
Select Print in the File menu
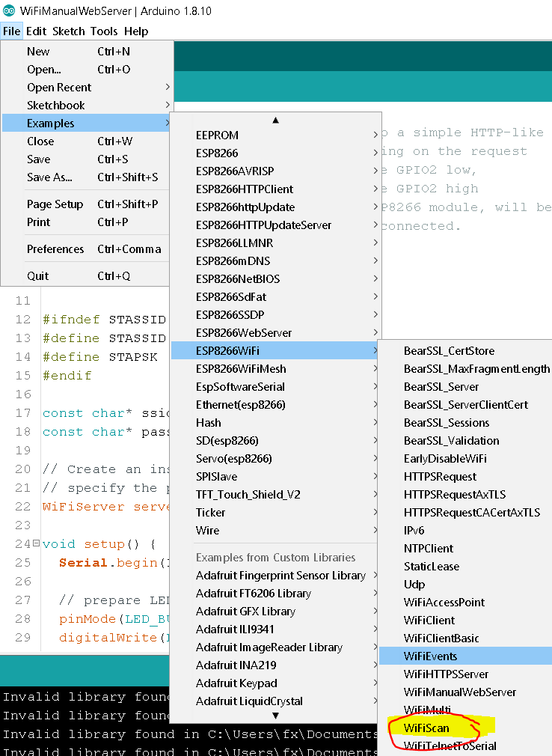87,222
